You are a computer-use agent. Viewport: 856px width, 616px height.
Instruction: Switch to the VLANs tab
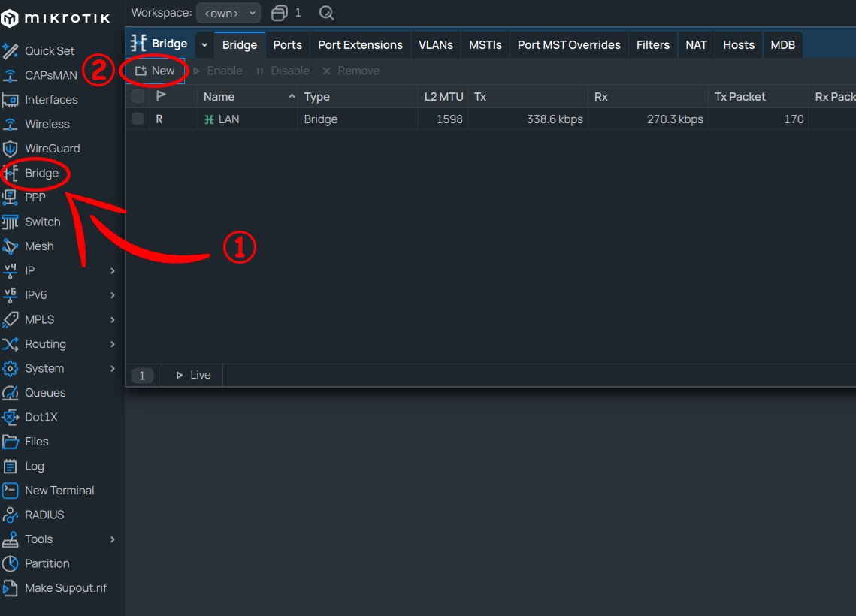pyautogui.click(x=435, y=45)
